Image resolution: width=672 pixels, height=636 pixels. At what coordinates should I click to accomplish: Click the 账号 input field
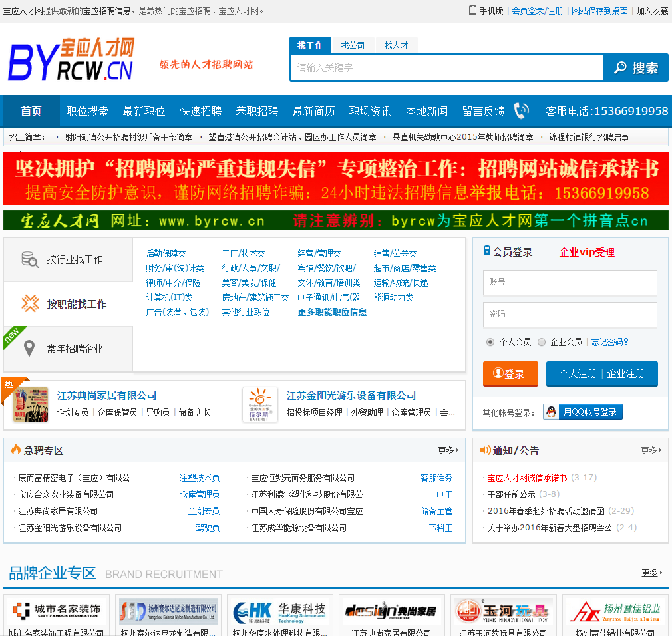pyautogui.click(x=570, y=283)
